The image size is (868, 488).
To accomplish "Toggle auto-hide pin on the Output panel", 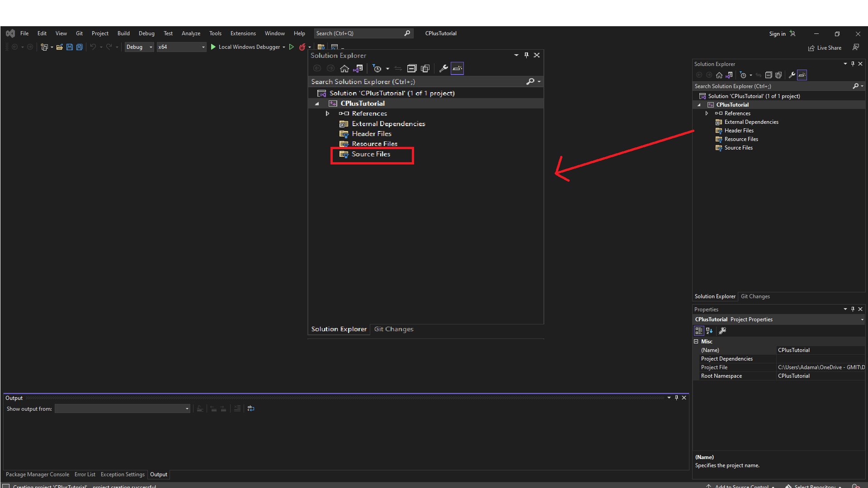I will (676, 398).
